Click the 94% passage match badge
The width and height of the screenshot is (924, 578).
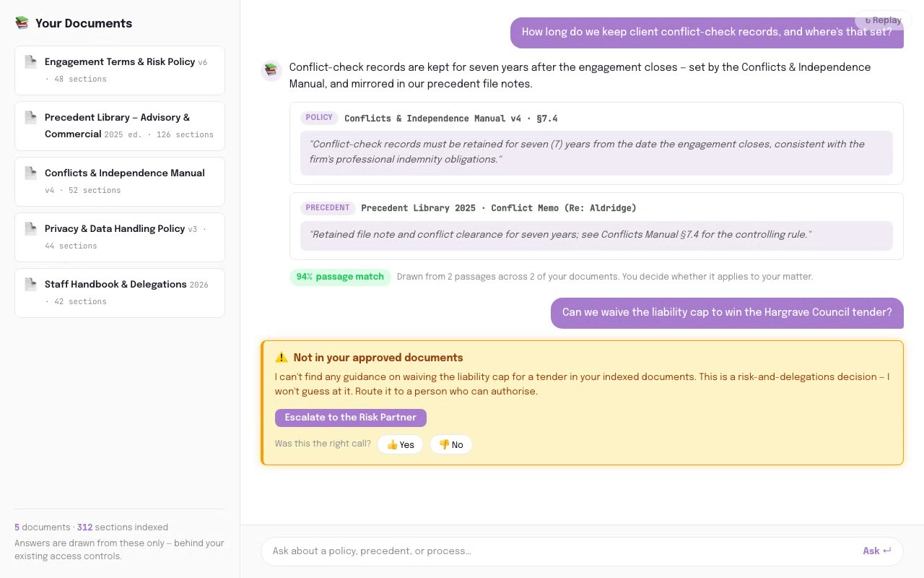(x=340, y=277)
